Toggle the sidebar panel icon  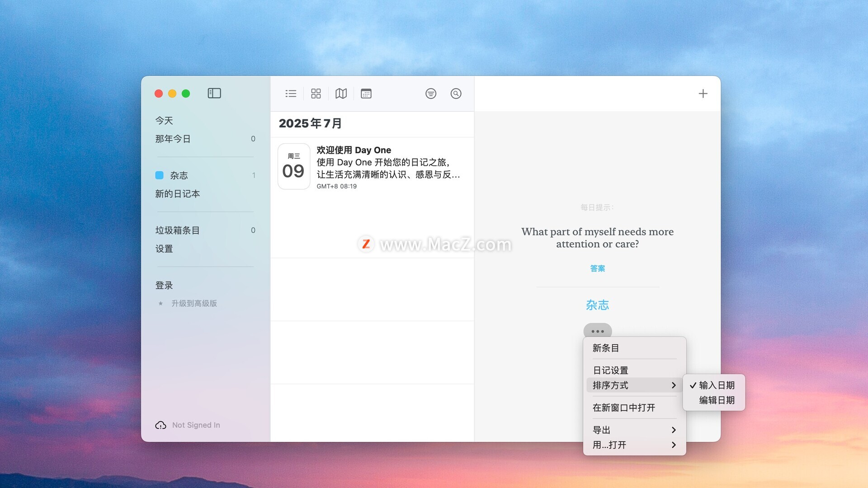[214, 94]
